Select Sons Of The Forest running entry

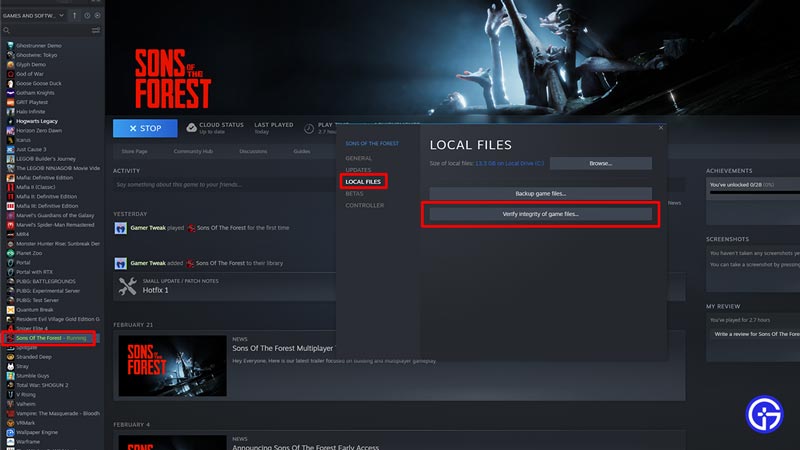coord(51,338)
